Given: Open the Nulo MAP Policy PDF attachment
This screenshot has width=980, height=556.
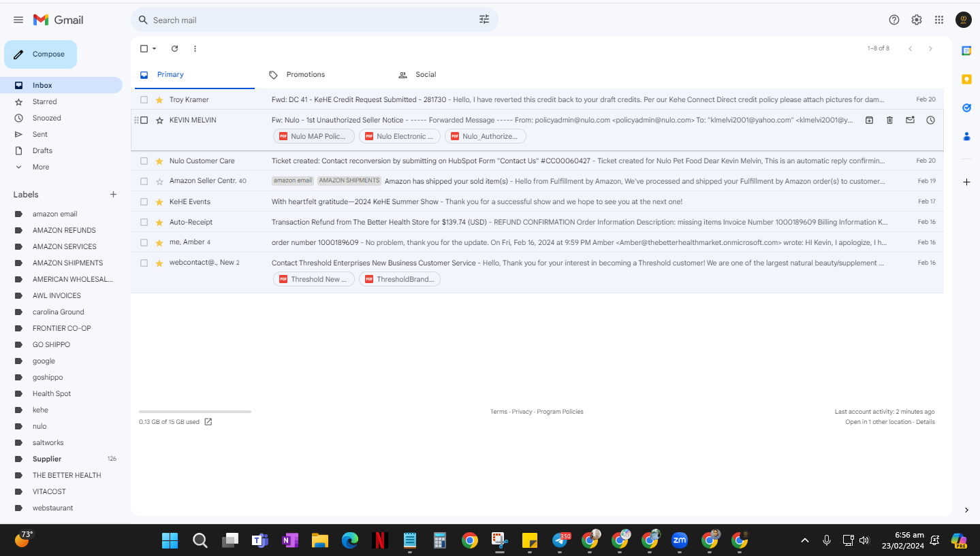Looking at the screenshot, I should (x=314, y=136).
